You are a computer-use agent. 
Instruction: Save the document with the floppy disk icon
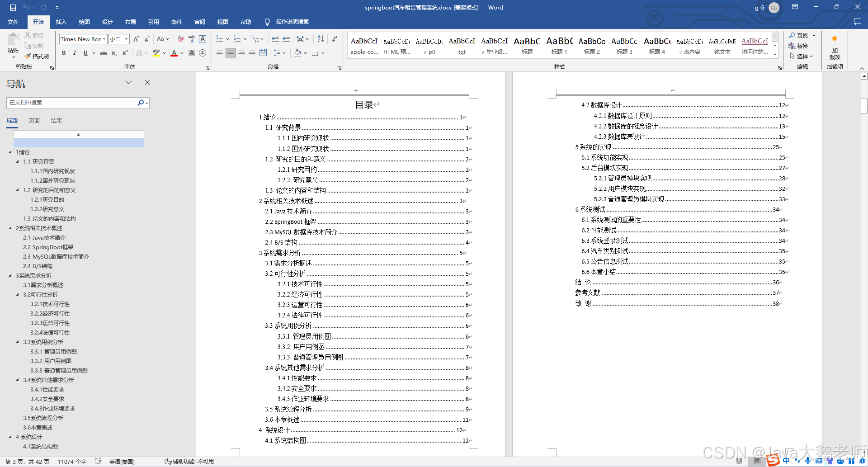(13, 7)
